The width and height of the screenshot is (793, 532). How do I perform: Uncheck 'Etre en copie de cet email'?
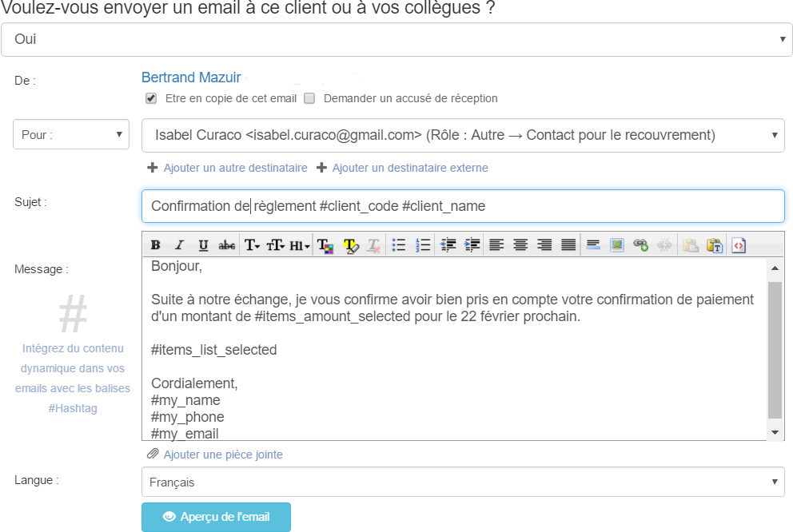click(x=150, y=99)
